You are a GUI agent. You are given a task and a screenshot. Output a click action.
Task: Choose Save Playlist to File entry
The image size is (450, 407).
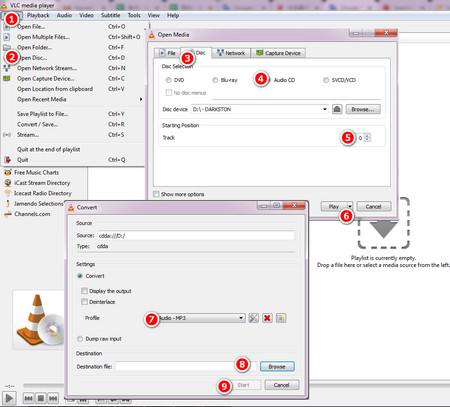coord(73,114)
